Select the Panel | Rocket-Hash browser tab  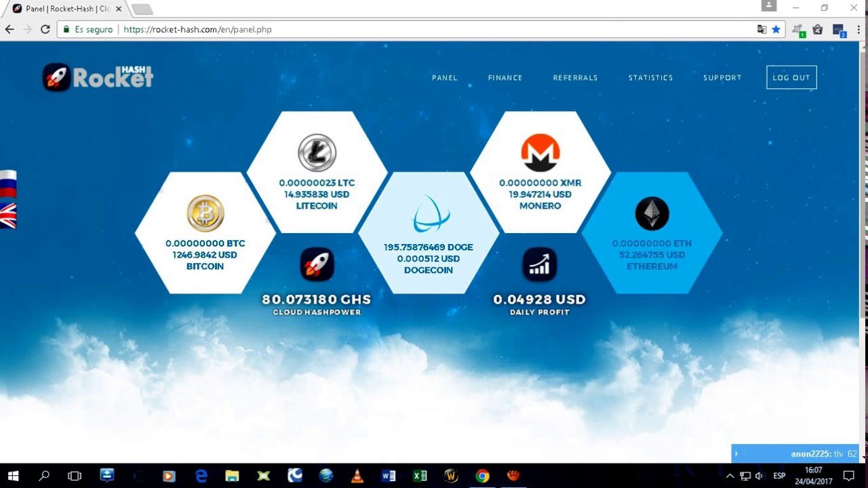coord(66,9)
